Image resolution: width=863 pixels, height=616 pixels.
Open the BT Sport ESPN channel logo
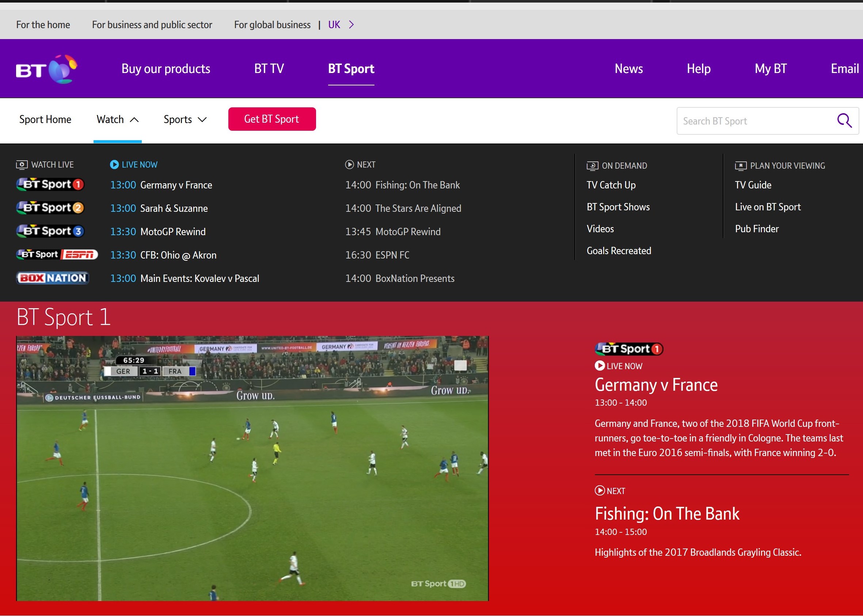click(x=57, y=255)
